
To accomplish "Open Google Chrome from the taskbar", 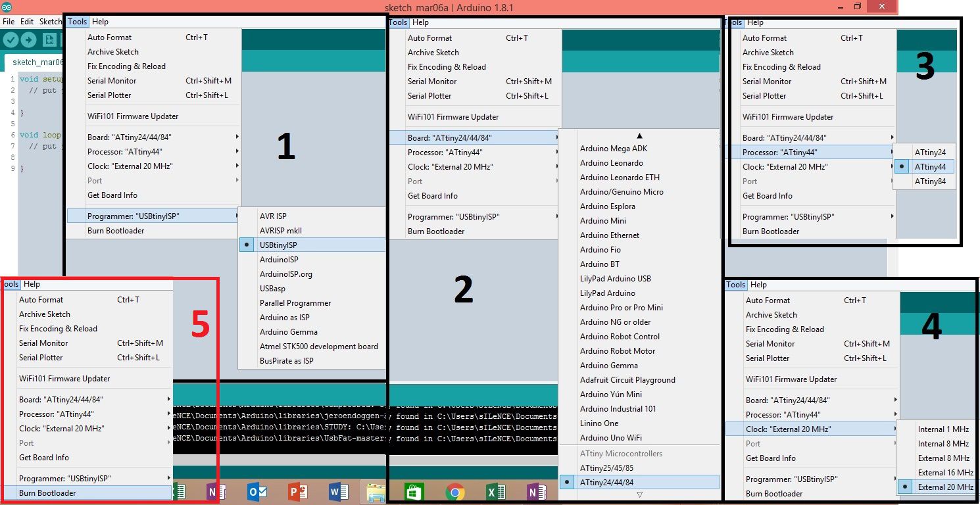I will pyautogui.click(x=454, y=492).
